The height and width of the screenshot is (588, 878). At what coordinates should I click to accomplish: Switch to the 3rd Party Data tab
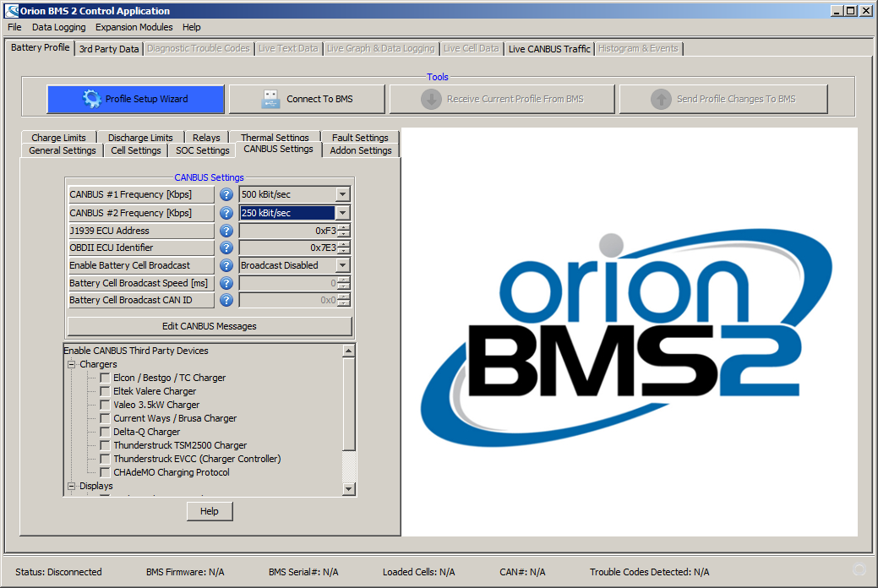(109, 49)
